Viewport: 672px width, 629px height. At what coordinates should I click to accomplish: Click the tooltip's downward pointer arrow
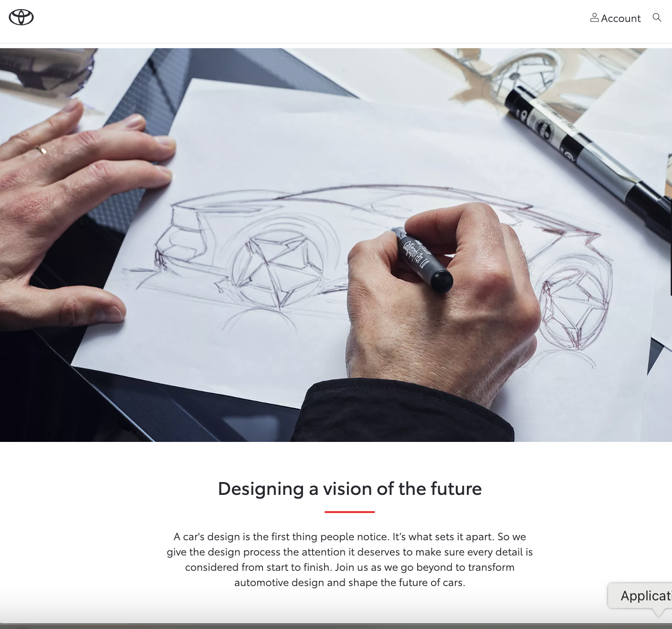click(659, 612)
